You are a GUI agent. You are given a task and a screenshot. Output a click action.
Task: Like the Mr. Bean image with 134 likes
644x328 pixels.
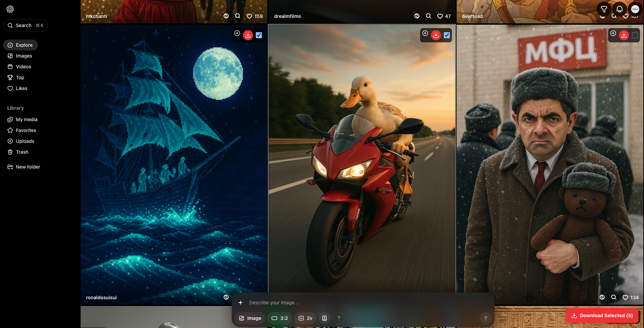625,298
